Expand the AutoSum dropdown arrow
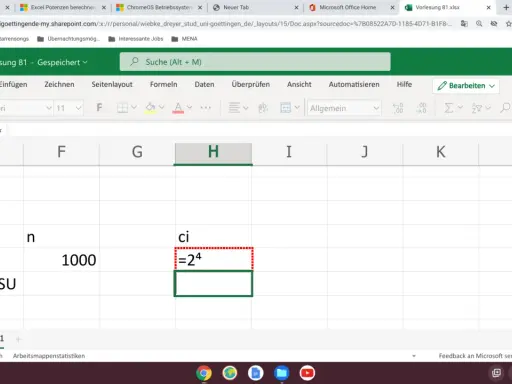Viewport: 512px width, 384px height. point(460,107)
